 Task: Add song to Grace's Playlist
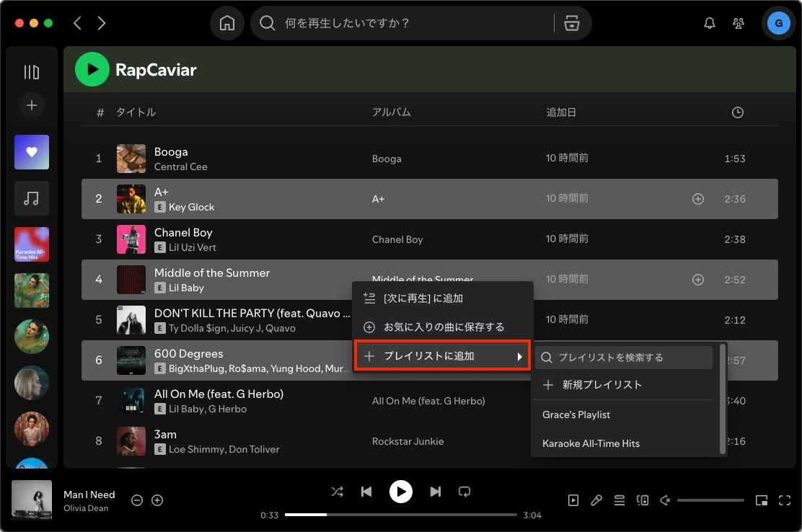pos(576,414)
